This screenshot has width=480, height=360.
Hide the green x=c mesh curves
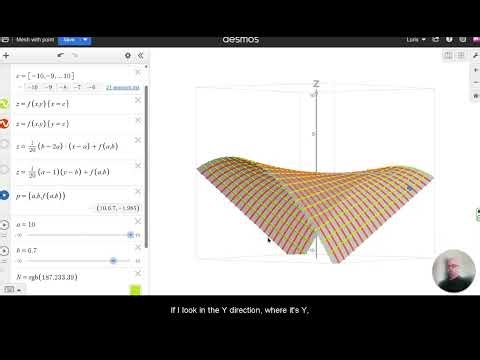[x=4, y=104]
